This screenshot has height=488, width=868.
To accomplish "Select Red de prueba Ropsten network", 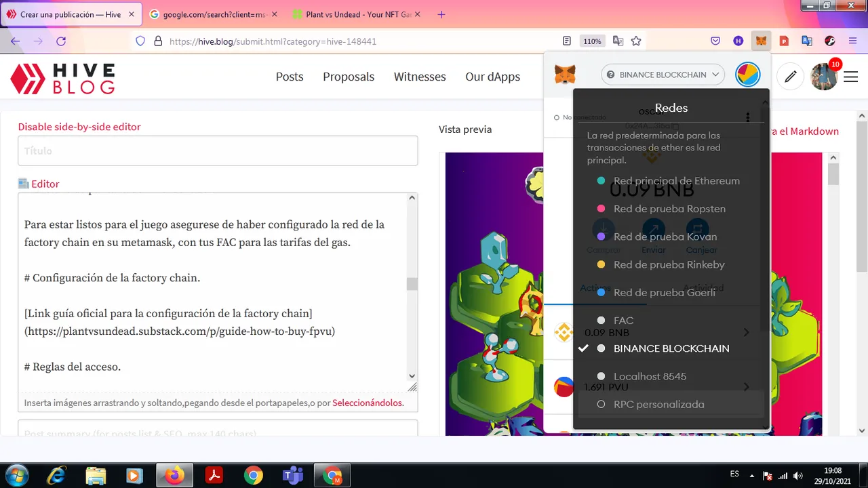I will (669, 209).
